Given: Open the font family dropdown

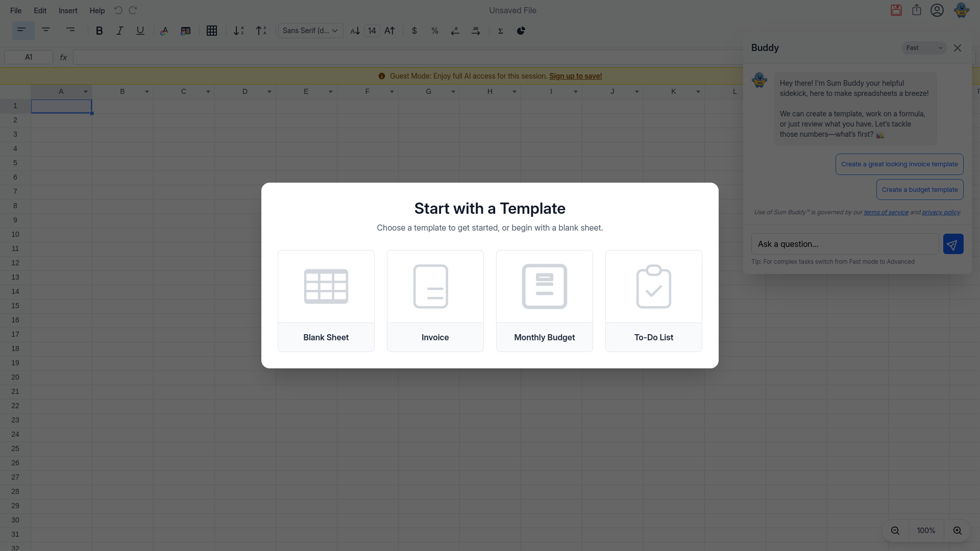Looking at the screenshot, I should pyautogui.click(x=310, y=31).
